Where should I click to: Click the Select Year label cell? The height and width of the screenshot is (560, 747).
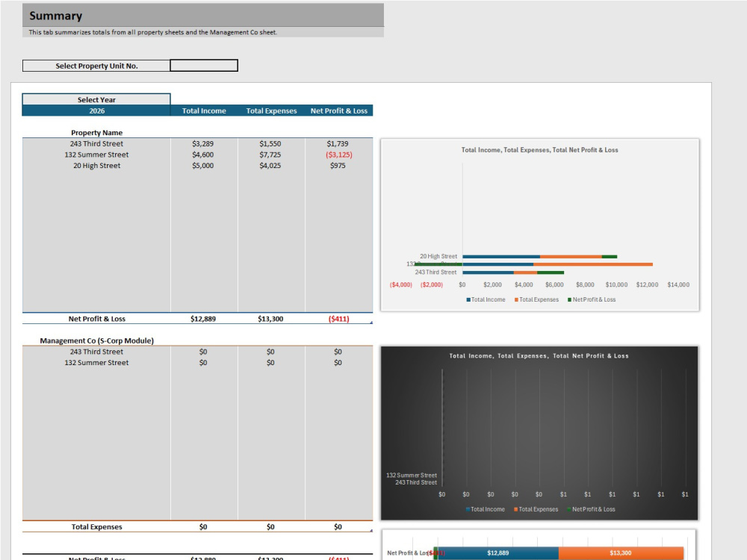click(96, 99)
